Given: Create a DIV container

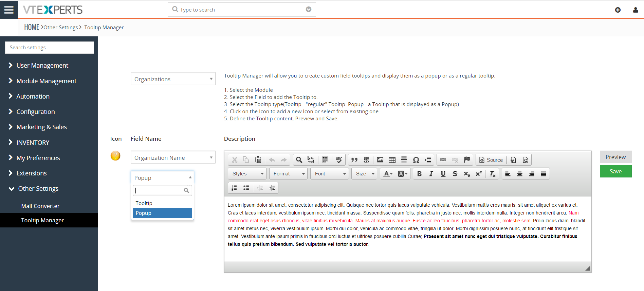Looking at the screenshot, I should point(366,160).
